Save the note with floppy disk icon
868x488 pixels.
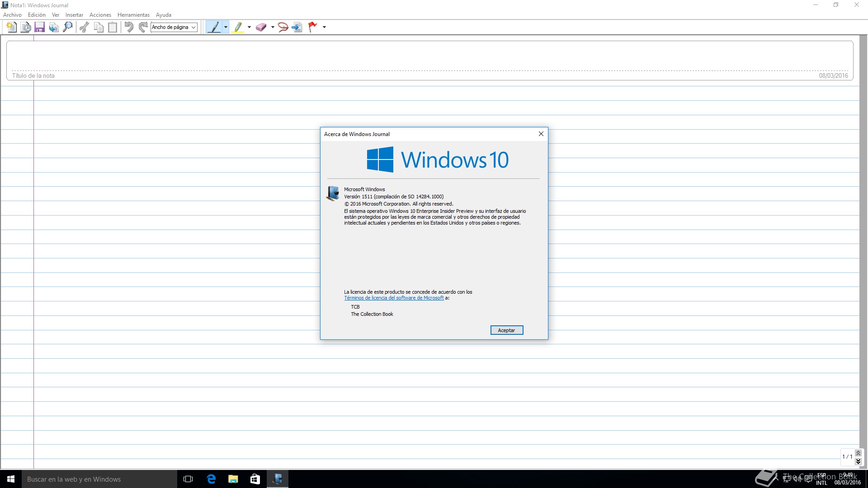tap(40, 27)
